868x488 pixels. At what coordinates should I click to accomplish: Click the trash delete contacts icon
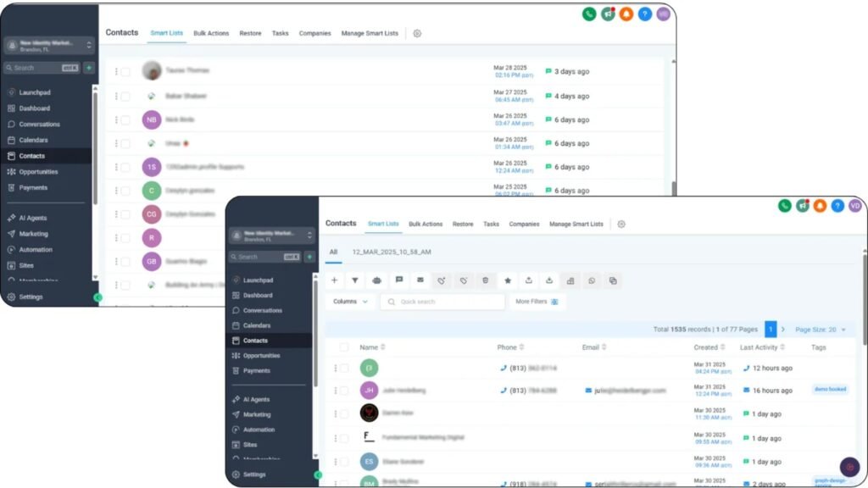485,280
